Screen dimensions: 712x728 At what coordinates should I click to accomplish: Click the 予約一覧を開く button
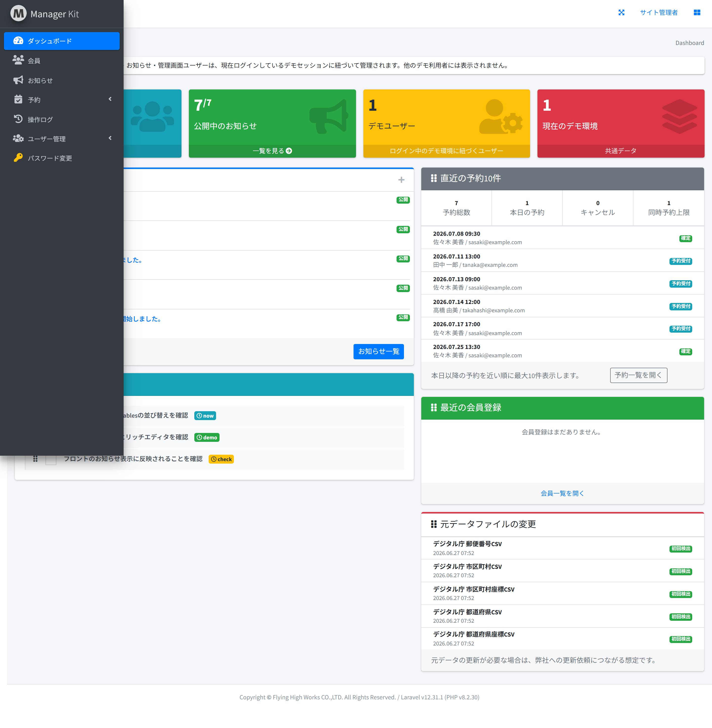[x=638, y=375]
